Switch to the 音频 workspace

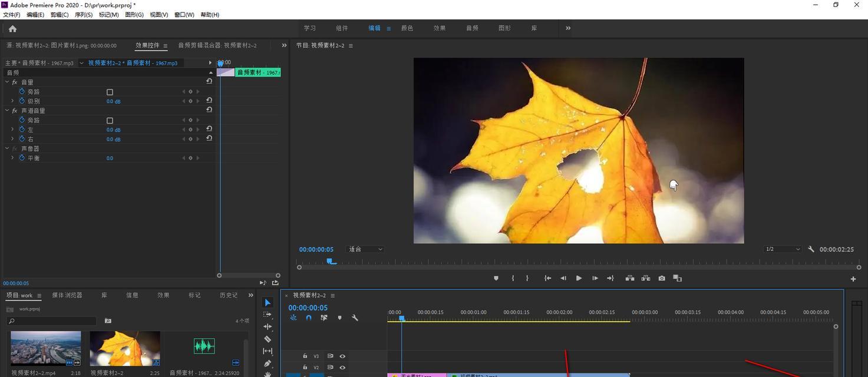click(472, 28)
